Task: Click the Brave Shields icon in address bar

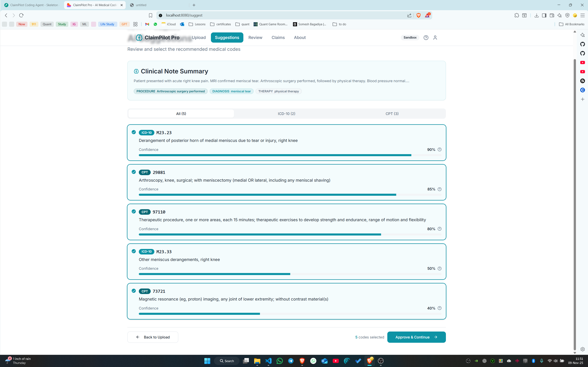Action: [x=418, y=15]
